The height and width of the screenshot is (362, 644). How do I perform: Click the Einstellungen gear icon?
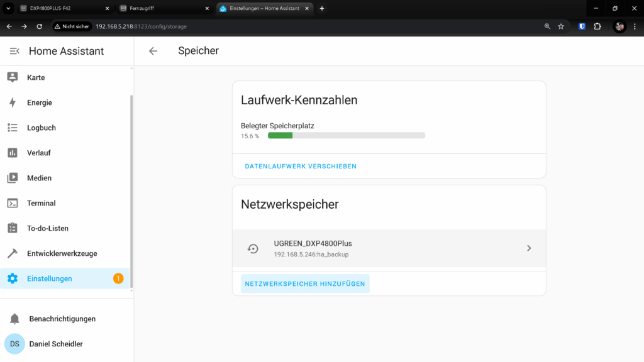(x=13, y=278)
